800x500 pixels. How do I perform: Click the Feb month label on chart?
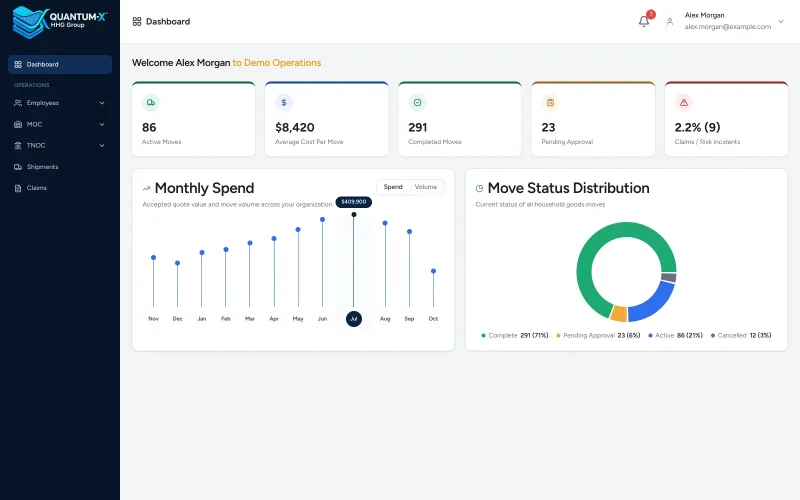(226, 319)
